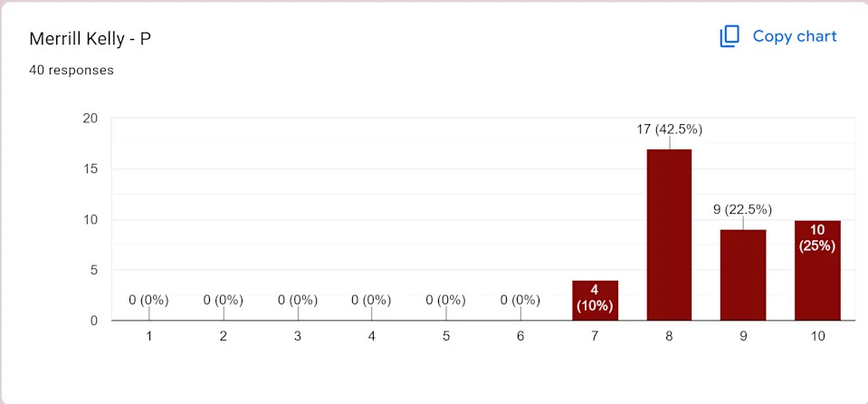Click y-axis value 20
868x404 pixels.
[91, 118]
